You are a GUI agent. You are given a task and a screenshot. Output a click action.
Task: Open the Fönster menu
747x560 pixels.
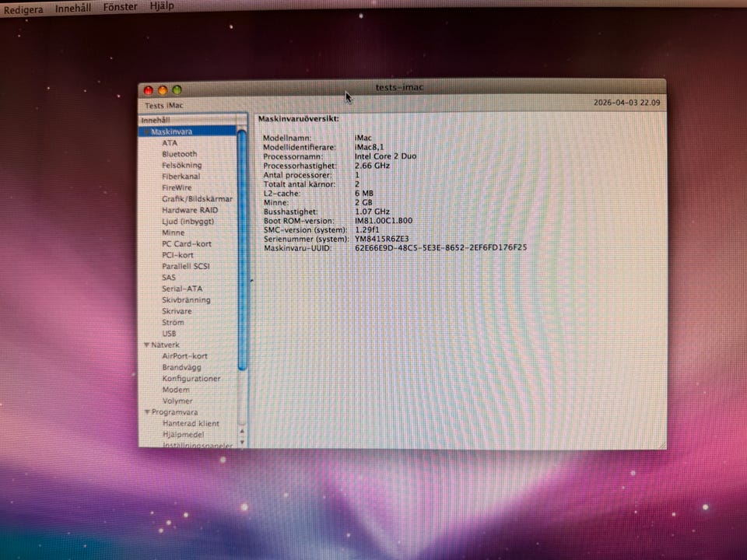[120, 7]
